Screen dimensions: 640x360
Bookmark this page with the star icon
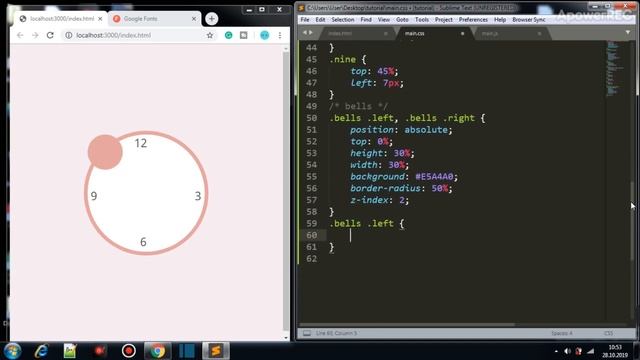[210, 36]
